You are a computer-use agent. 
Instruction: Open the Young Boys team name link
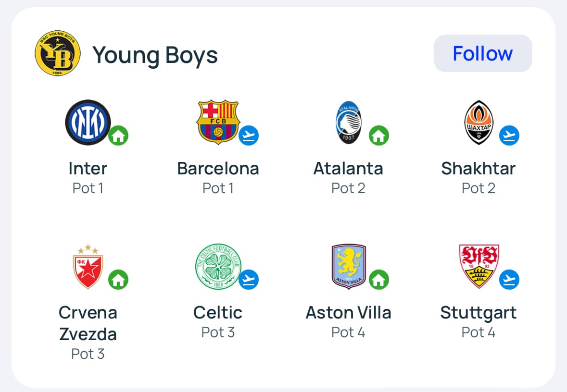pyautogui.click(x=155, y=55)
